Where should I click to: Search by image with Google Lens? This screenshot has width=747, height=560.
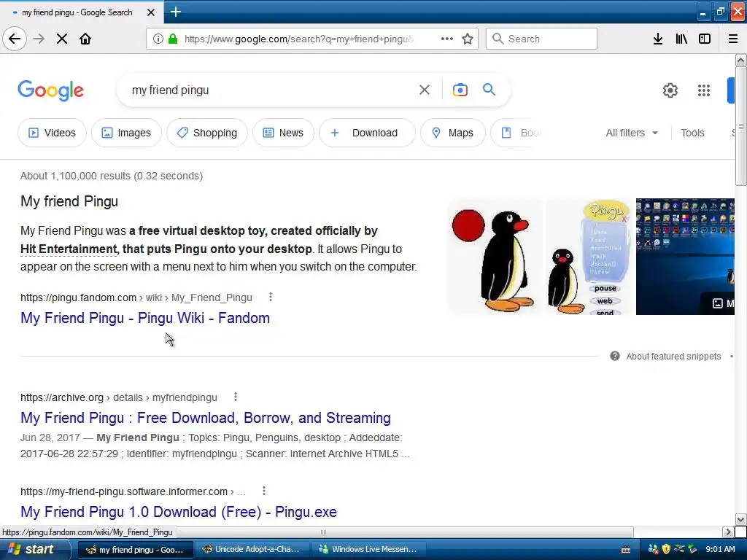pos(460,90)
